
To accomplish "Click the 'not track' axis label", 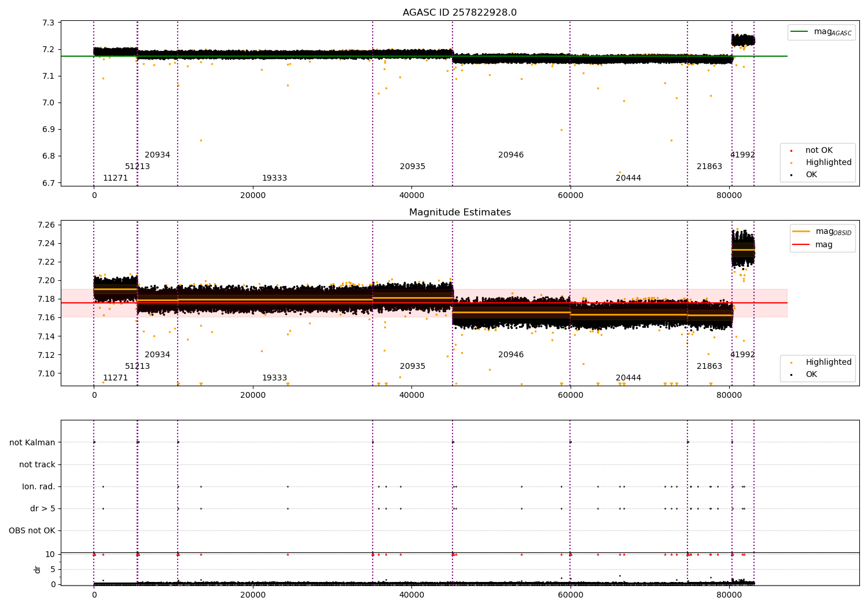I will 37,465.
